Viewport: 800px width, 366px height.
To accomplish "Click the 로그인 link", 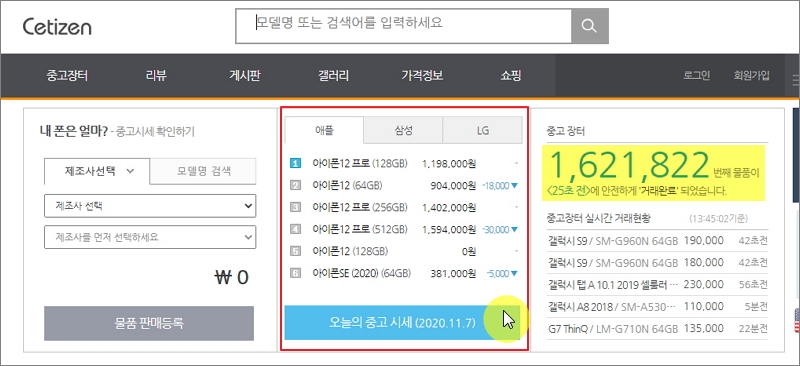I will click(x=696, y=76).
